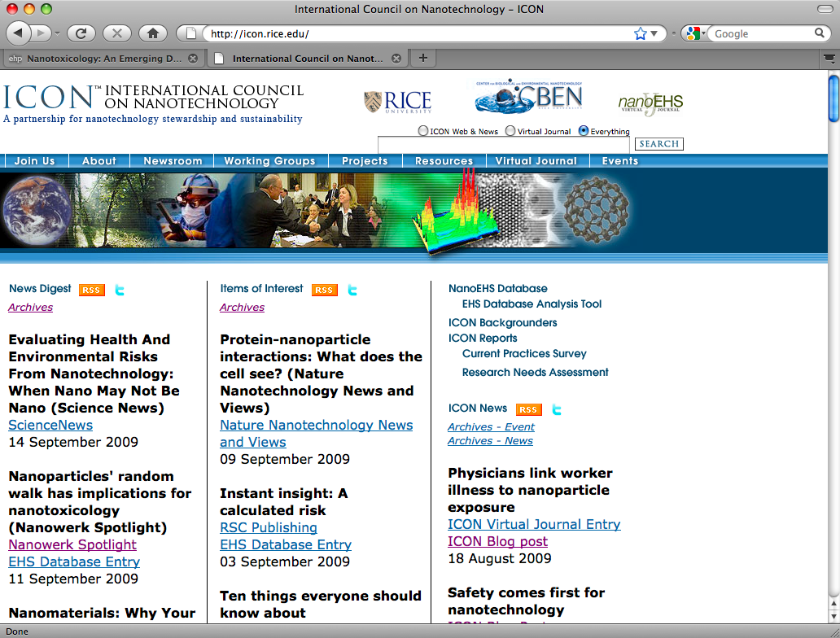
Task: Open the ICON Reports link
Action: [483, 338]
